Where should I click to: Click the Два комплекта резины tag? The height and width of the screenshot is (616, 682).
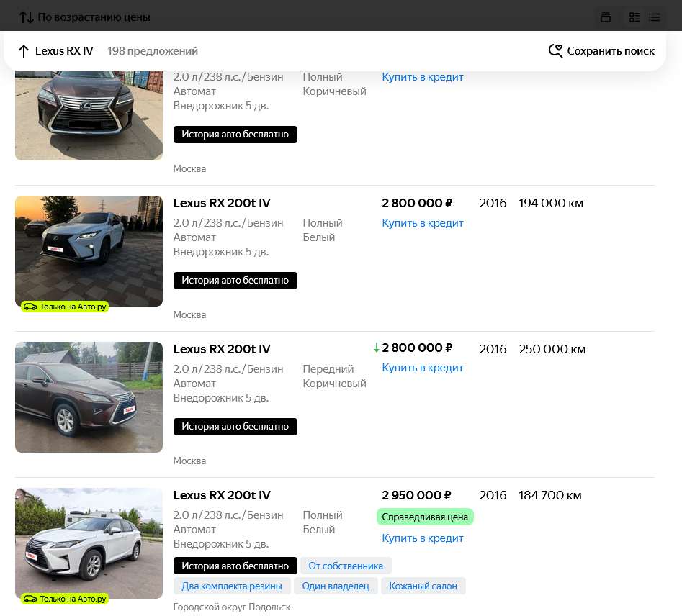(x=232, y=586)
